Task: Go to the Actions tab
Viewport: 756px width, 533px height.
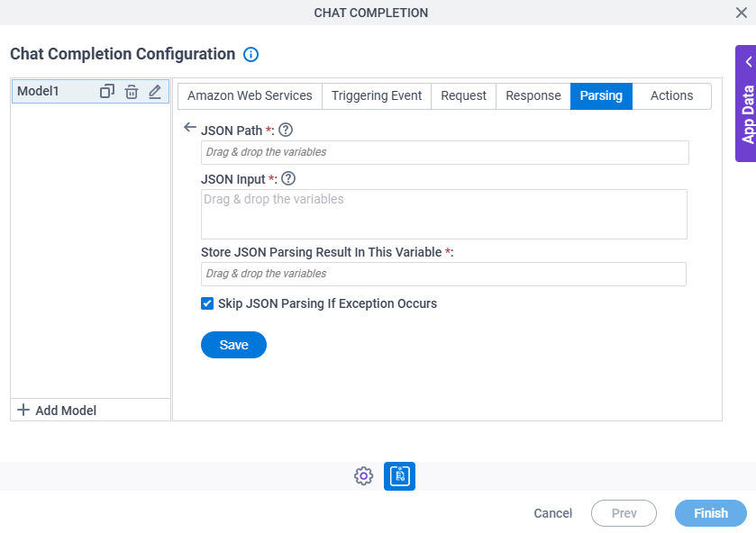Action: (671, 96)
